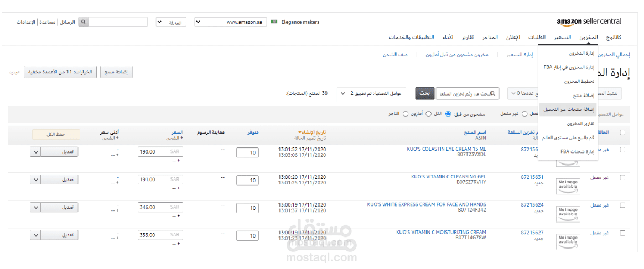Open SKU link 87215624

point(532,204)
